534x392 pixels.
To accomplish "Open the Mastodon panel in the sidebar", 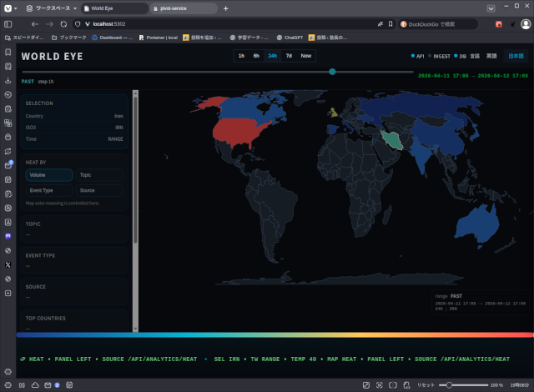I will [8, 236].
